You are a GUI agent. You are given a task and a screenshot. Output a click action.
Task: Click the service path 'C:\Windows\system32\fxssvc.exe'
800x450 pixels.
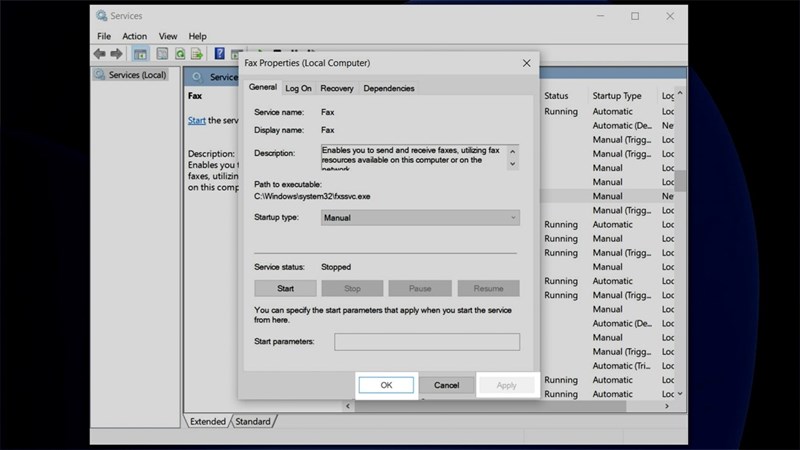(x=312, y=196)
